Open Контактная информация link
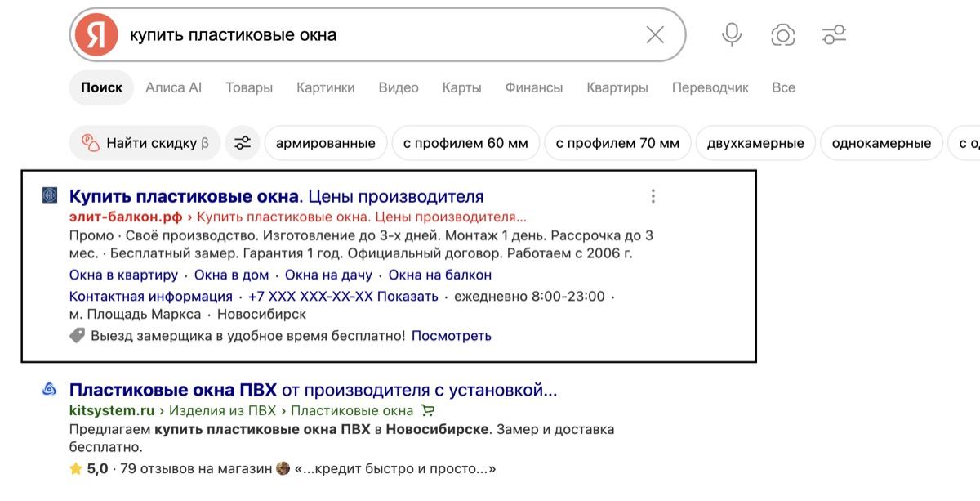Image resolution: width=980 pixels, height=501 pixels. (x=151, y=296)
